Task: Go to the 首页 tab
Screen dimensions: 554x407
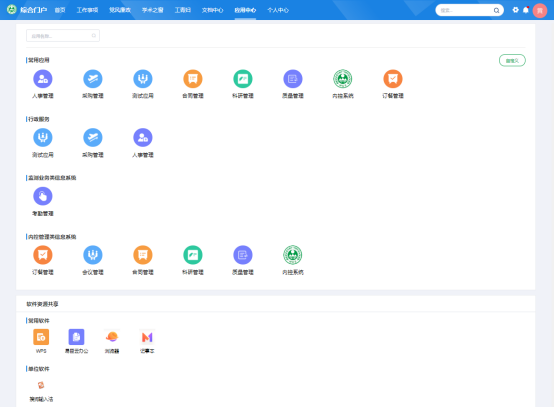Action: click(x=60, y=10)
